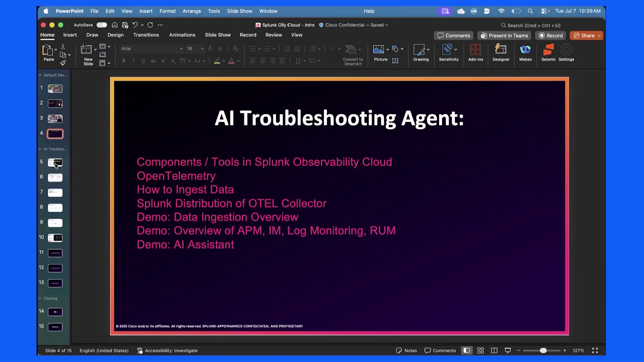Open the Animations ribbon tab
The width and height of the screenshot is (644, 362).
point(182,35)
